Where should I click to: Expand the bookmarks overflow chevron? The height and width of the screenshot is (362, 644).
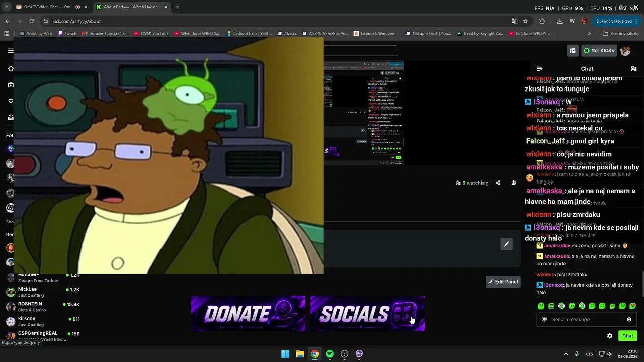pos(589,34)
